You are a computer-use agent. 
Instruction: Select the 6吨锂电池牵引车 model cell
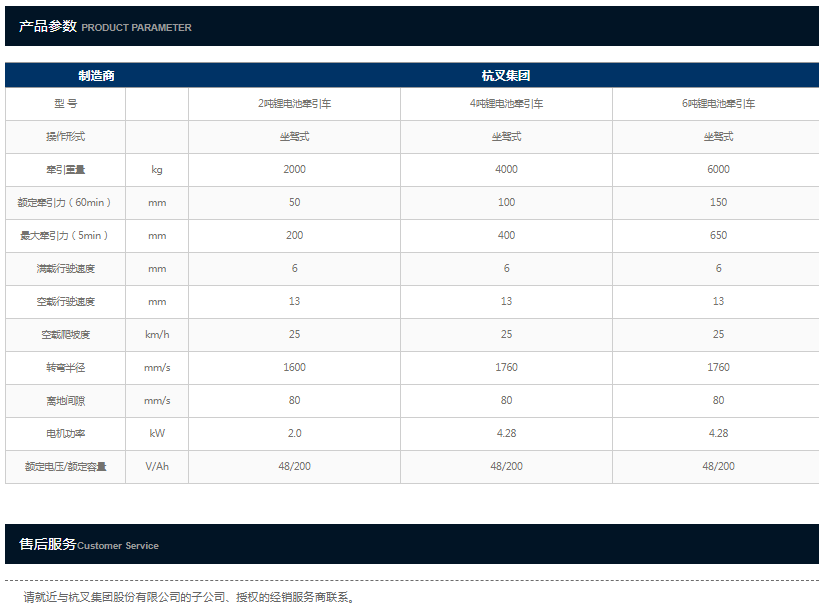coord(719,103)
